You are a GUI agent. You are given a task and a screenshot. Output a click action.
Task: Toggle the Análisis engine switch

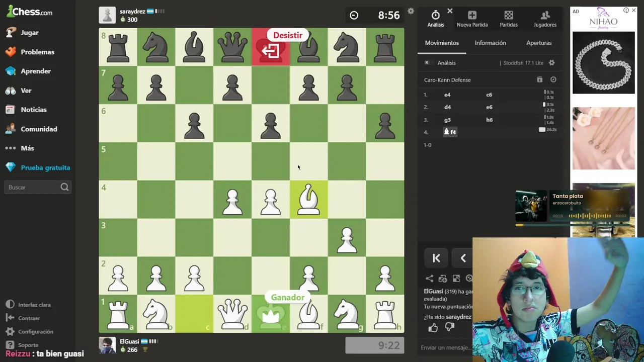pyautogui.click(x=428, y=63)
